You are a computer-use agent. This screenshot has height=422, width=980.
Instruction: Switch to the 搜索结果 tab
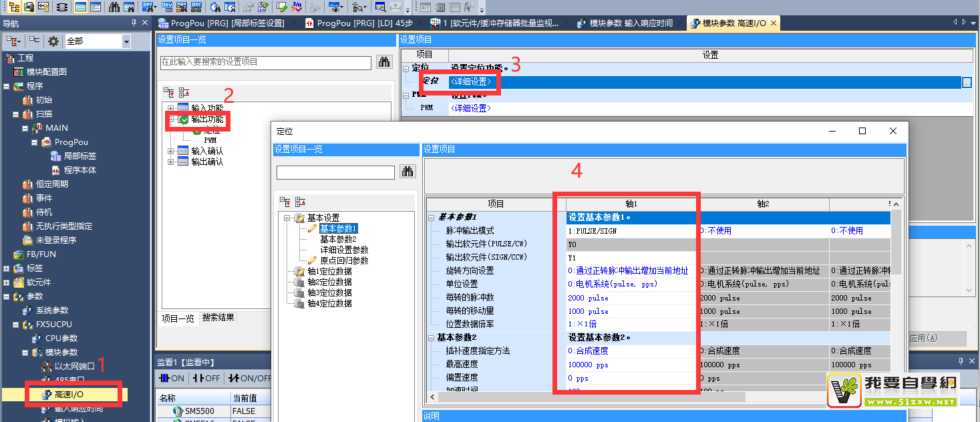(218, 318)
